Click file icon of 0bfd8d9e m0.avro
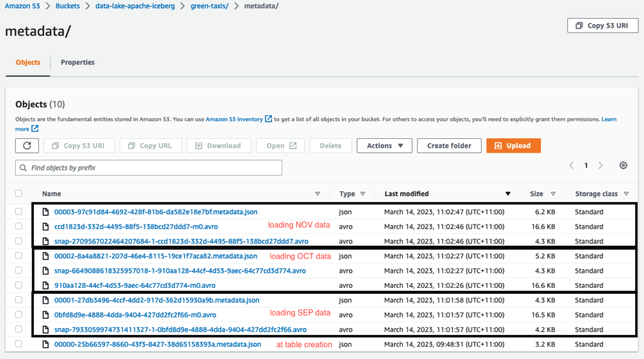Viewport: 644px width, 359px height. (x=45, y=314)
